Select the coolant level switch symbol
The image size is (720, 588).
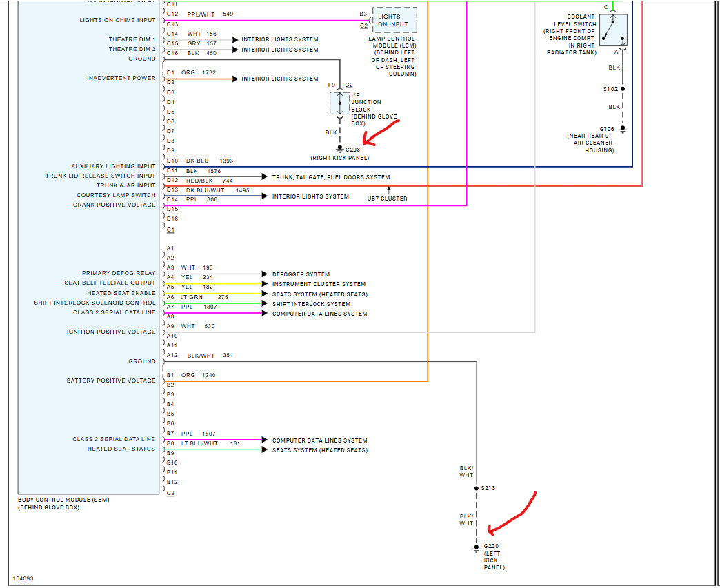[x=612, y=30]
